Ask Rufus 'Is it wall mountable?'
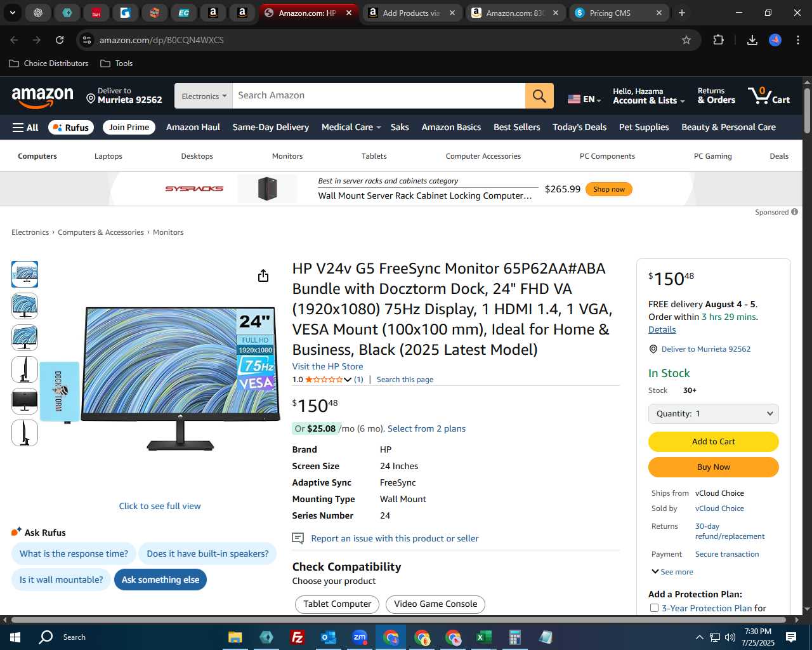This screenshot has width=812, height=650. (x=61, y=580)
